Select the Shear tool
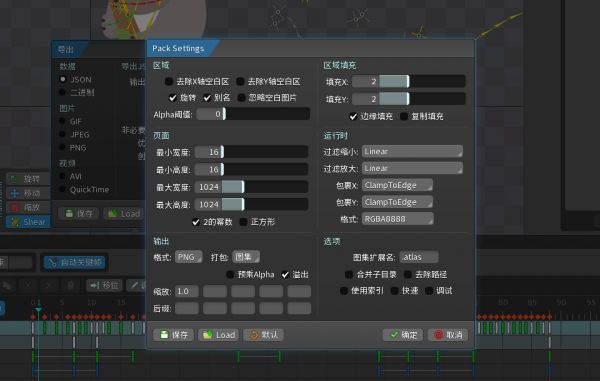600x381 pixels. pyautogui.click(x=28, y=222)
